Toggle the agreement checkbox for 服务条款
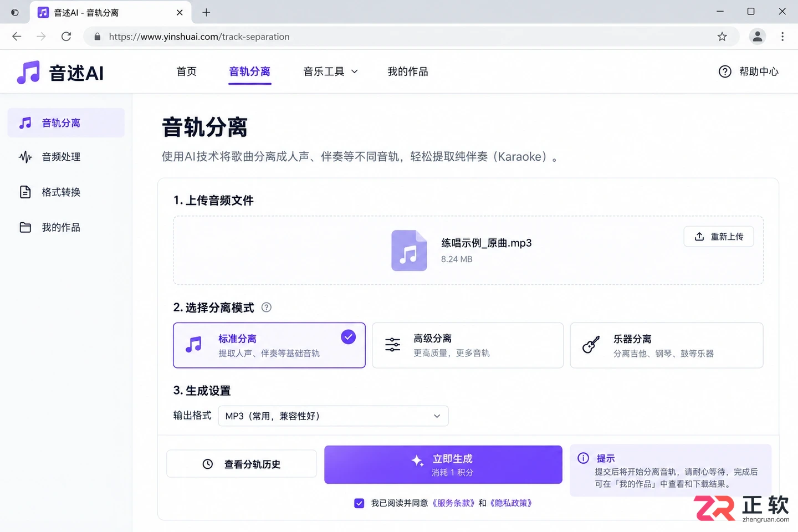The image size is (798, 532). tap(359, 503)
